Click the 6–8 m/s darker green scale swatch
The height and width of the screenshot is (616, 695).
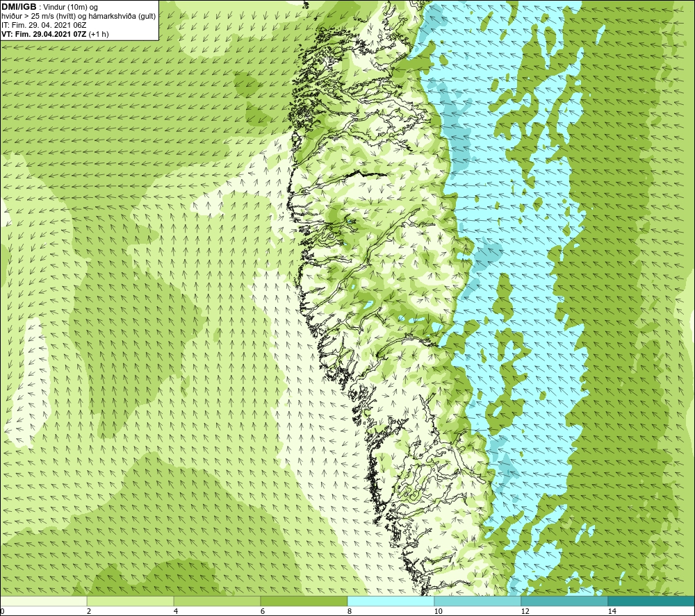pos(304,601)
